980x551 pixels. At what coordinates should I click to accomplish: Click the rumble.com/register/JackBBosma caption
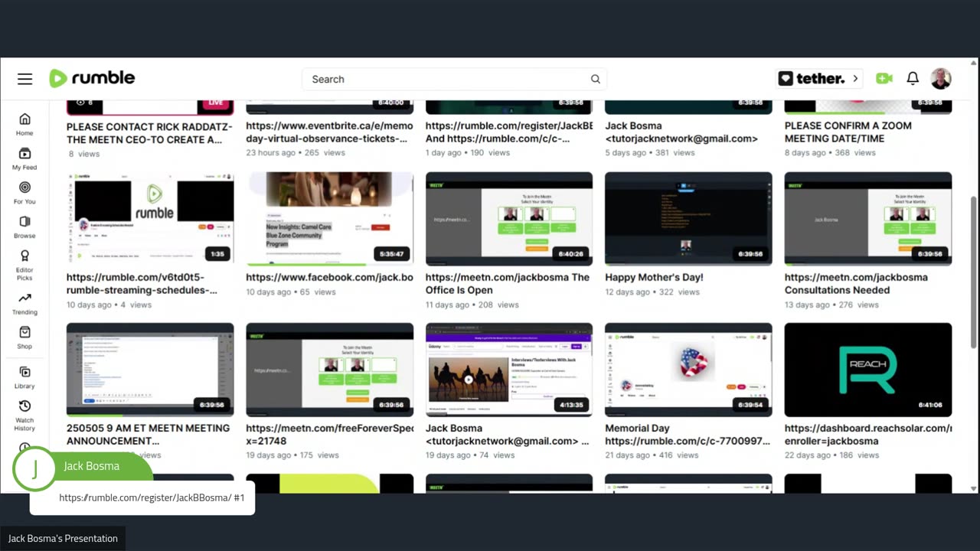click(152, 497)
